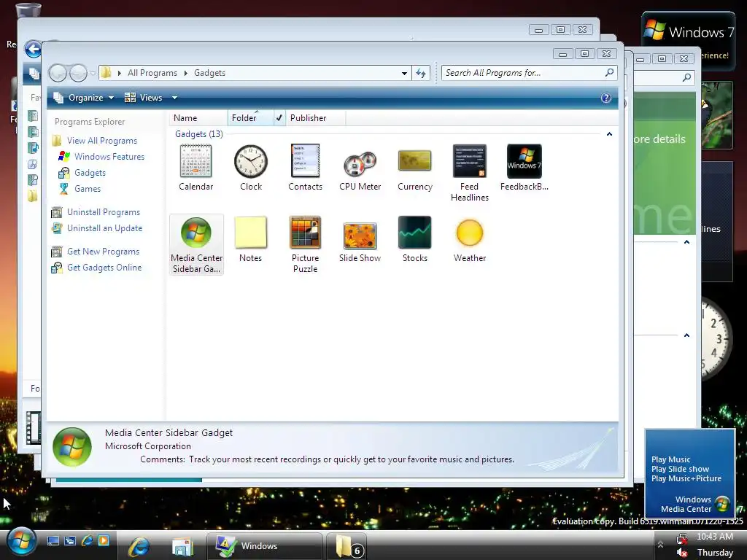Click the network tray icon
The width and height of the screenshot is (747, 560).
point(682,537)
